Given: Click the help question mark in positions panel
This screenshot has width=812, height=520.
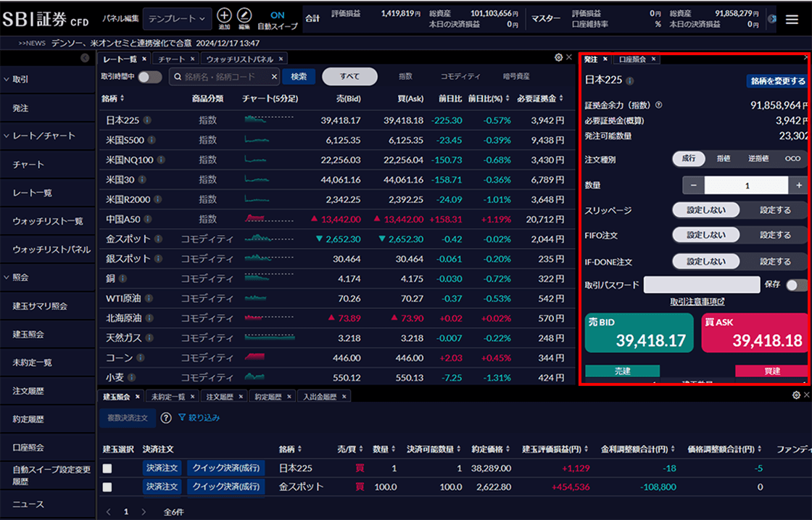Looking at the screenshot, I should (166, 418).
